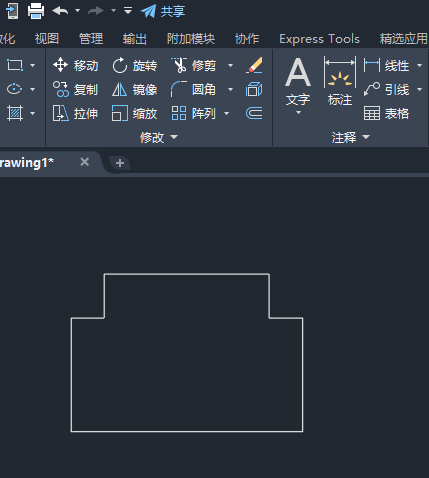Select the Stretch (拉伸) tool

click(x=76, y=113)
